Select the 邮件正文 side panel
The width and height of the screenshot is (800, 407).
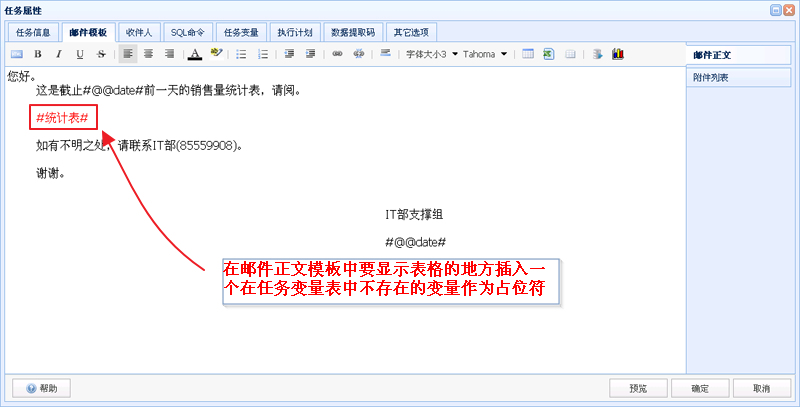[x=739, y=55]
